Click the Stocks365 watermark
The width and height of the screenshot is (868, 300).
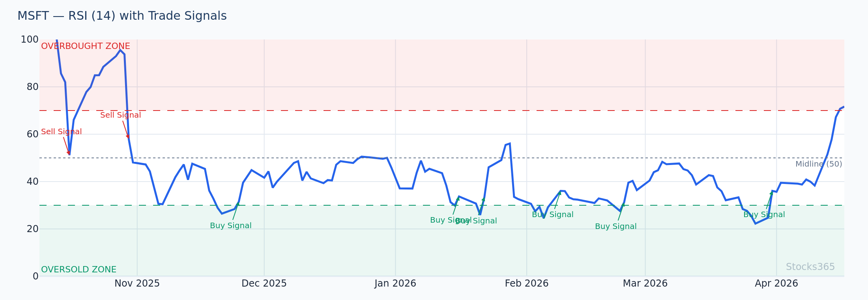point(810,267)
